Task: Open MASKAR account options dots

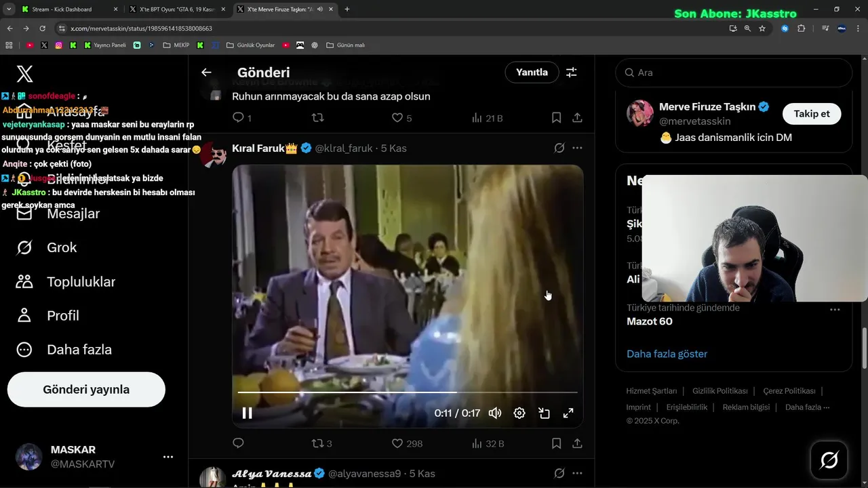Action: pyautogui.click(x=168, y=457)
